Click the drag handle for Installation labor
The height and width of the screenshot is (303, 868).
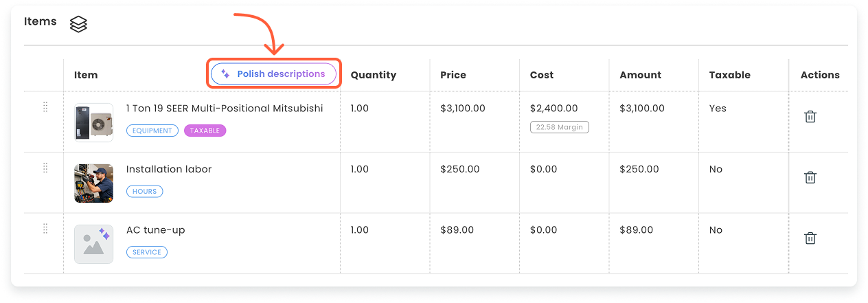(45, 168)
